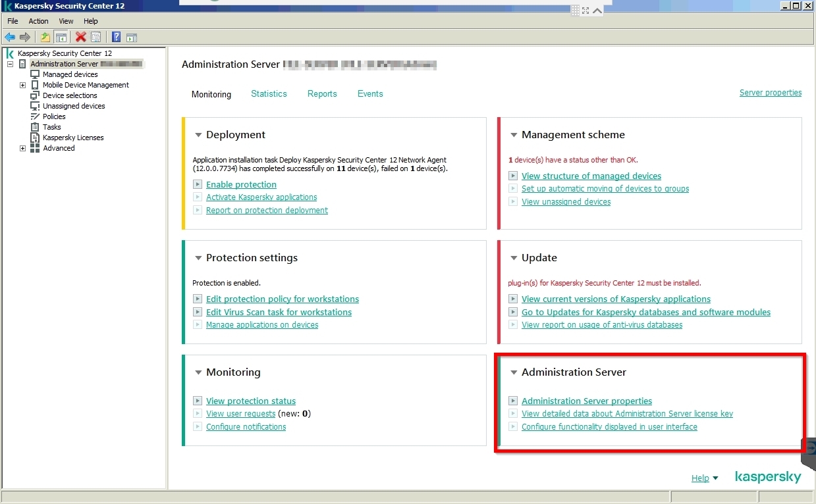The height and width of the screenshot is (504, 816).
Task: Click the View protection status link
Action: [251, 401]
